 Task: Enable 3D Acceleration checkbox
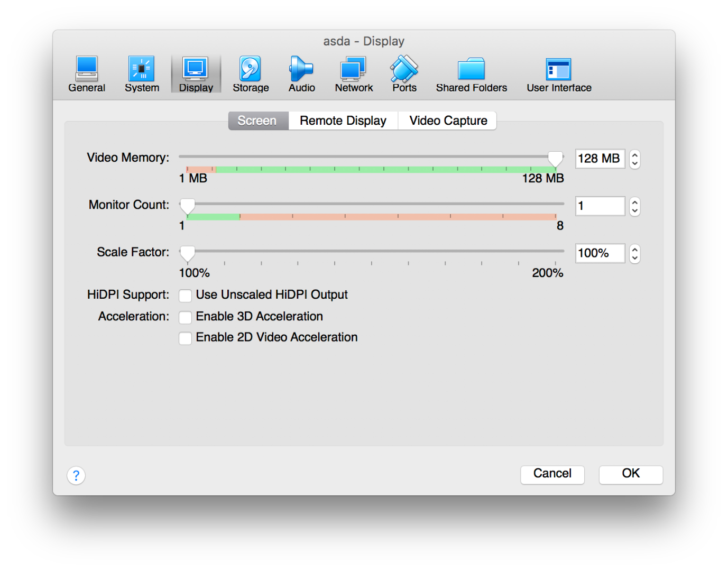coord(185,317)
